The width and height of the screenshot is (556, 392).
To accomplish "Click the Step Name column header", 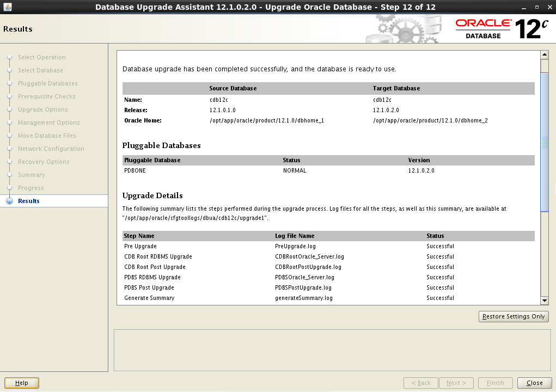I will pos(139,236).
